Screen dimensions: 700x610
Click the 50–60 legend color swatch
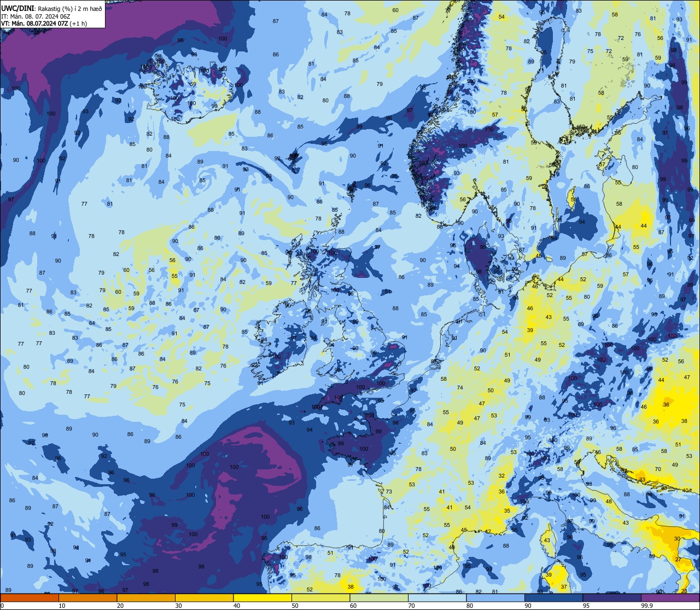point(320,597)
